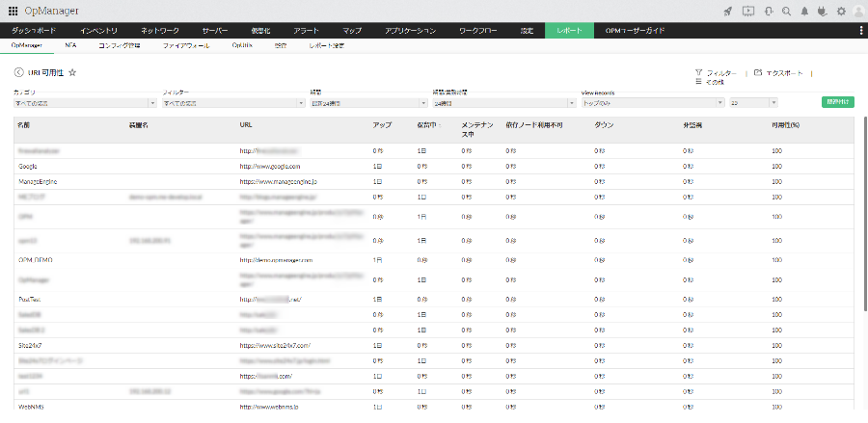Switch to the レポート設定 sub-tab
Screen dimensions: 868x423
pos(327,46)
